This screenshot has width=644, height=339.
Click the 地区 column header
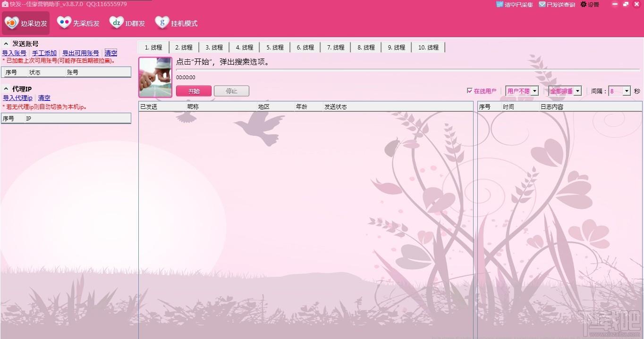pyautogui.click(x=275, y=107)
